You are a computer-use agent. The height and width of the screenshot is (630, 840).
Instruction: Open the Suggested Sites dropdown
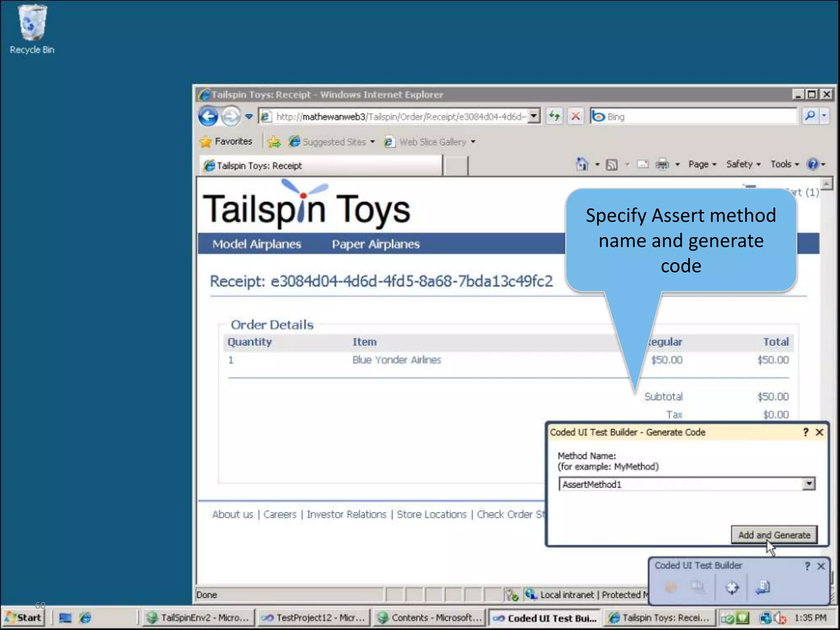333,142
